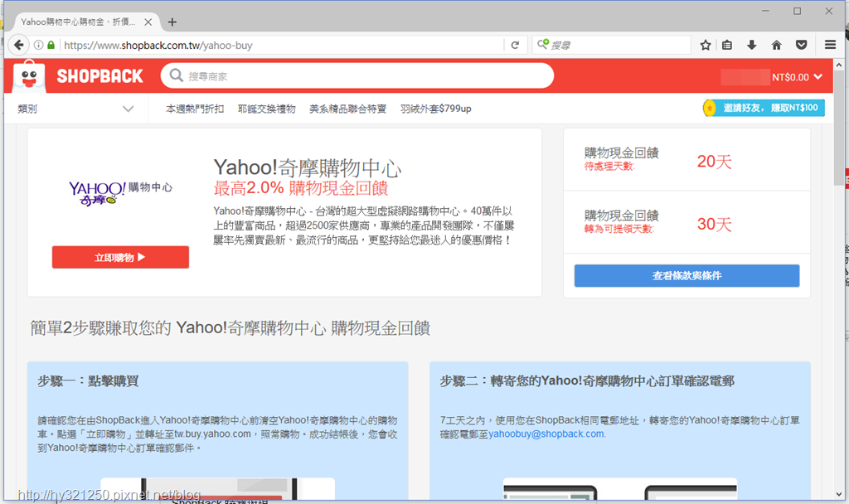Open 美系精品聯合特賣 menu link
Screen dimensions: 849x504
347,109
